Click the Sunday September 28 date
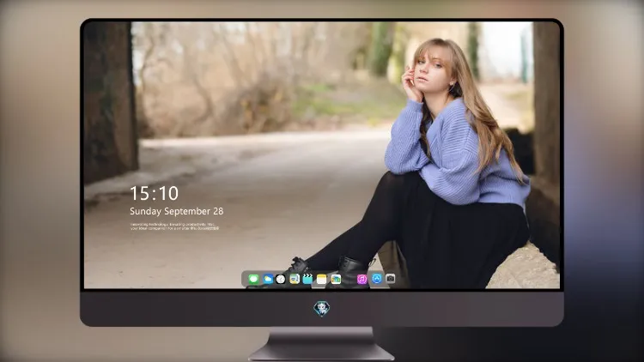The image size is (644, 362). pos(177,211)
